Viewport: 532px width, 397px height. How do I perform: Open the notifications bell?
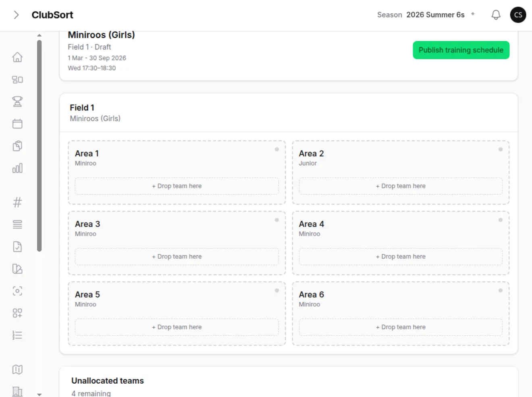click(x=496, y=15)
